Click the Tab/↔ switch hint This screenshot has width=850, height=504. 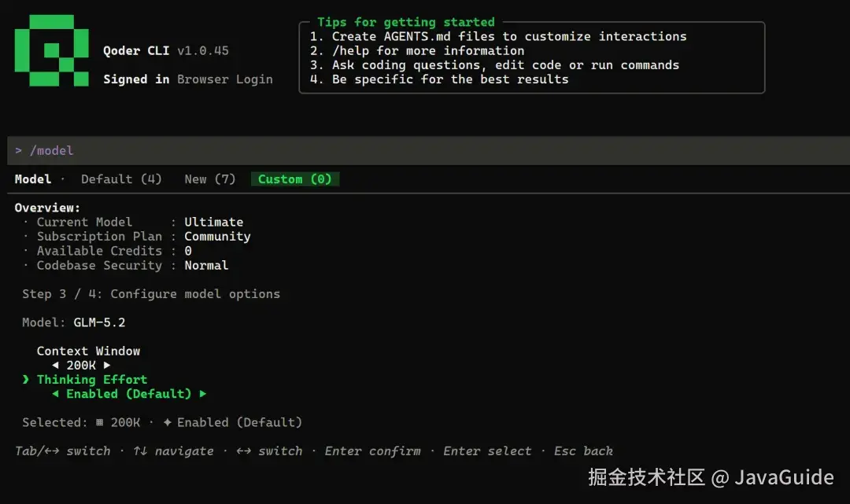(x=62, y=451)
